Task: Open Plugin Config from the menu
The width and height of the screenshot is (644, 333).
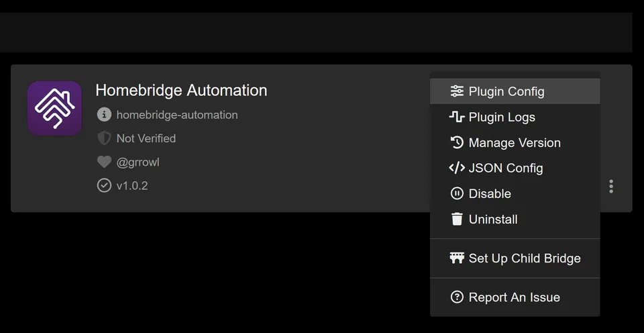Action: tap(515, 91)
